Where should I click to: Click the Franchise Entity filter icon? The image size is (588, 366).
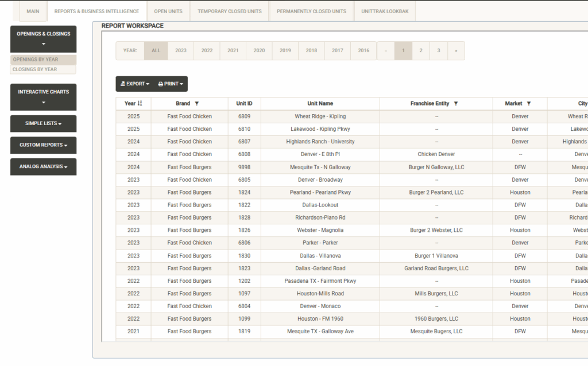coord(456,104)
